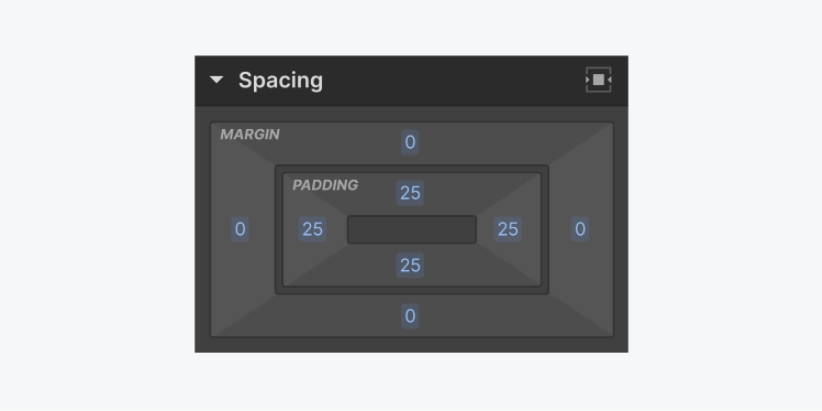This screenshot has width=822, height=411.
Task: Click the spacing box-model icon in header
Action: (598, 80)
